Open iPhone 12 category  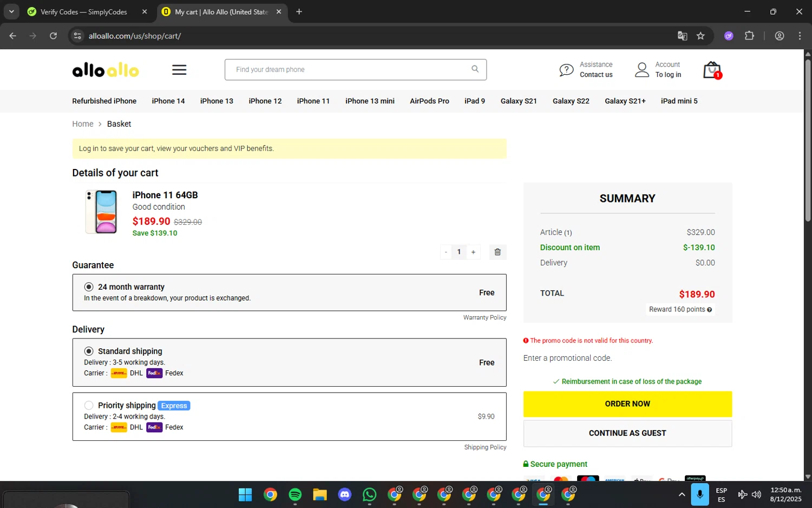265,101
